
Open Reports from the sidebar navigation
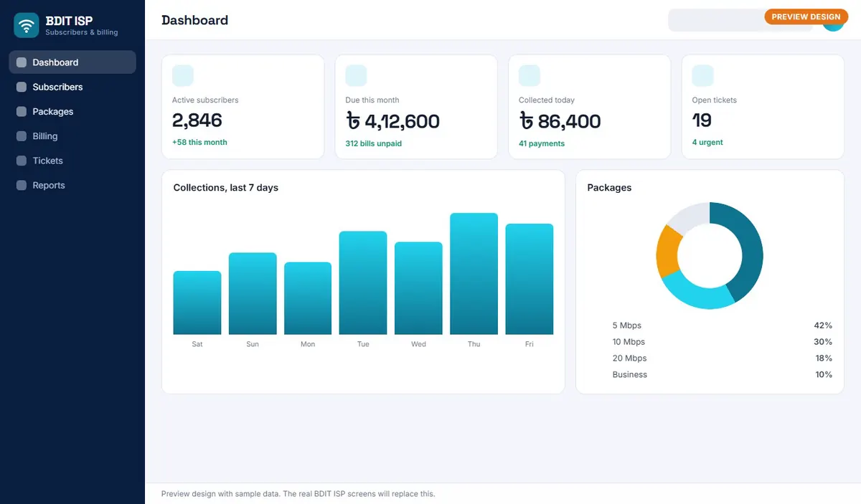pos(72,185)
